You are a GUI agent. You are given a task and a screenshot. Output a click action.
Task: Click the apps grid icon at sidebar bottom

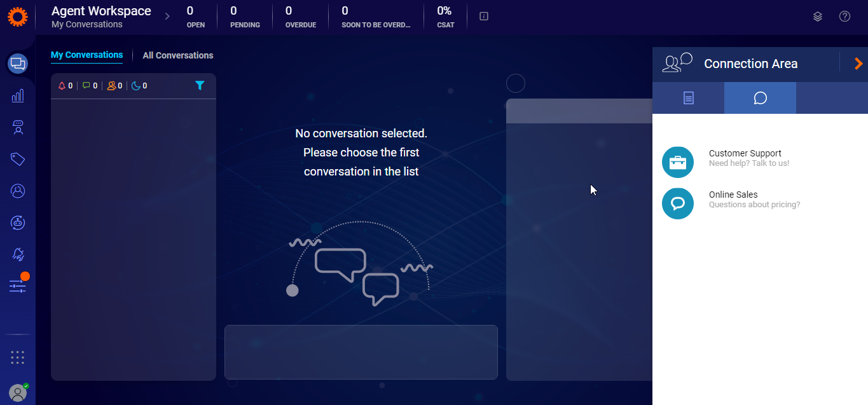17,357
